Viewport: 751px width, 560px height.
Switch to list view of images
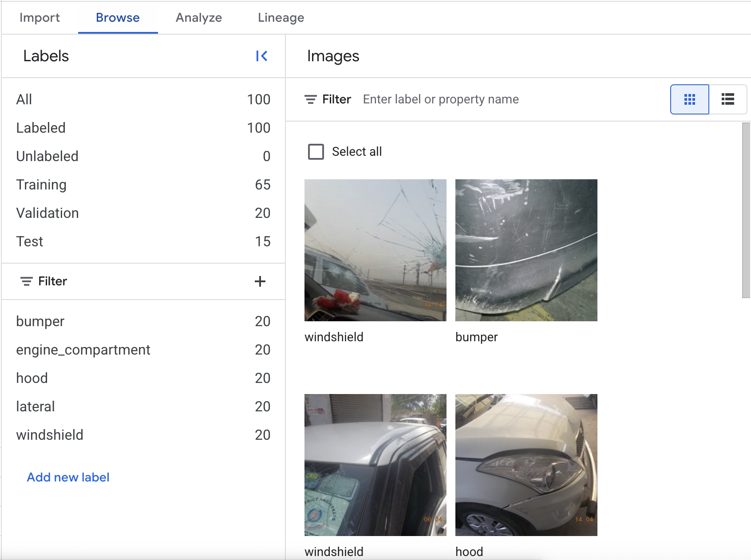[727, 99]
